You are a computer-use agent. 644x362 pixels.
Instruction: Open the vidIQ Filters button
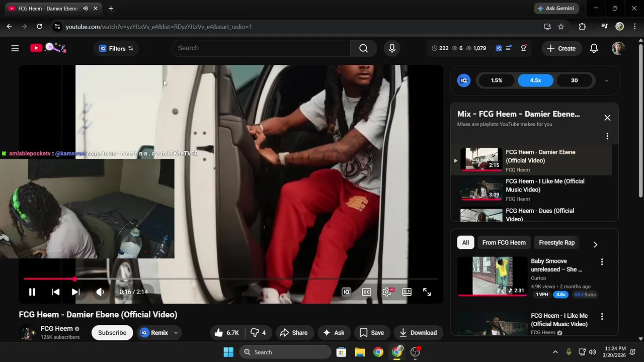click(x=116, y=48)
